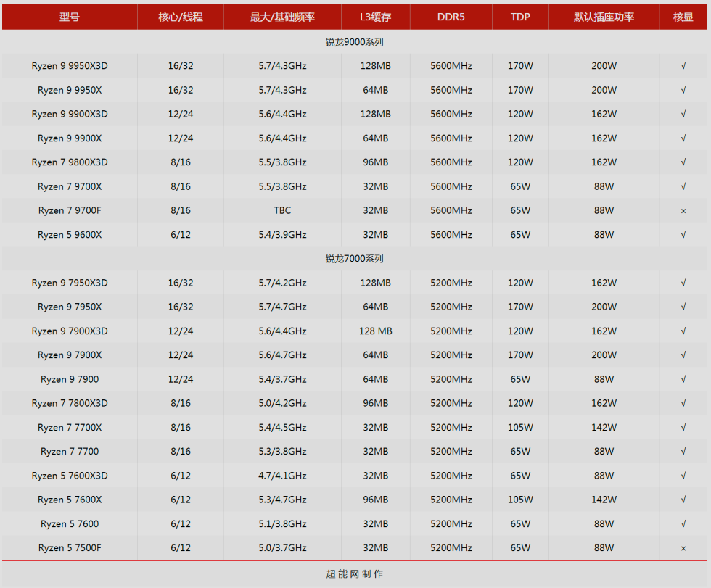The image size is (711, 588).
Task: Select the 5.1/3.8GHz frequency of Ryzen 5 7600
Action: click(x=282, y=524)
